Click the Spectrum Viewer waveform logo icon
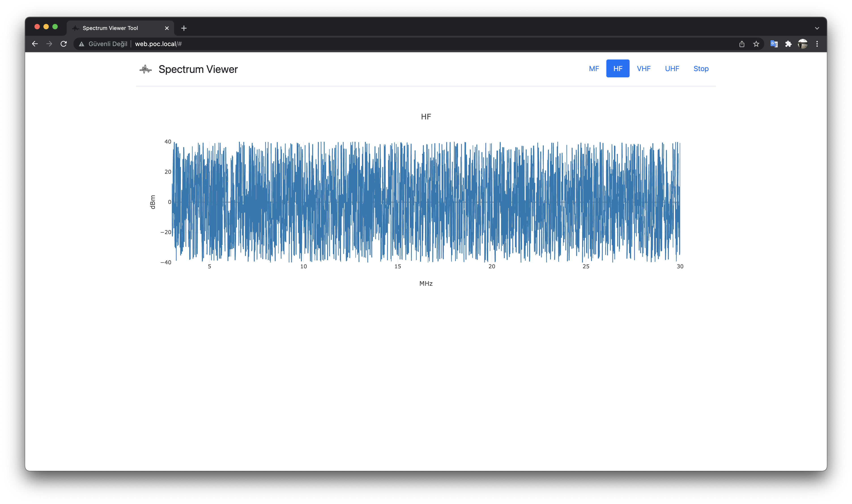This screenshot has height=504, width=852. [145, 69]
